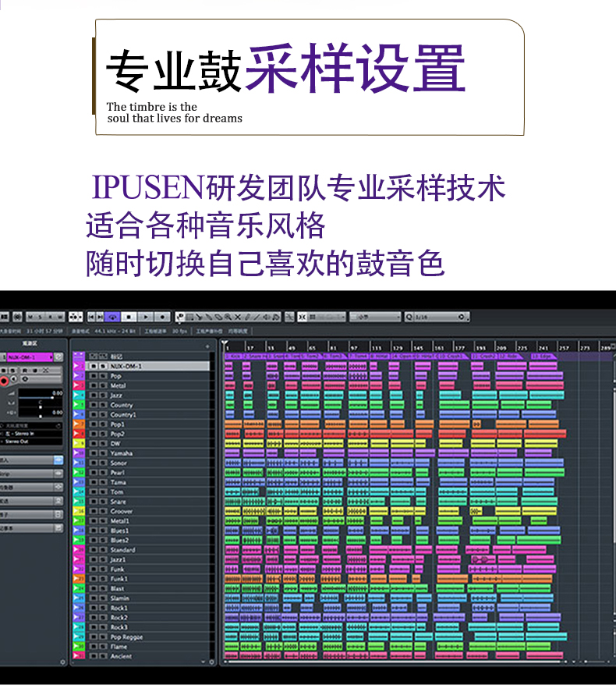This screenshot has width=616, height=699.
Task: Click the Rock3 track label
Action: pyautogui.click(x=119, y=627)
